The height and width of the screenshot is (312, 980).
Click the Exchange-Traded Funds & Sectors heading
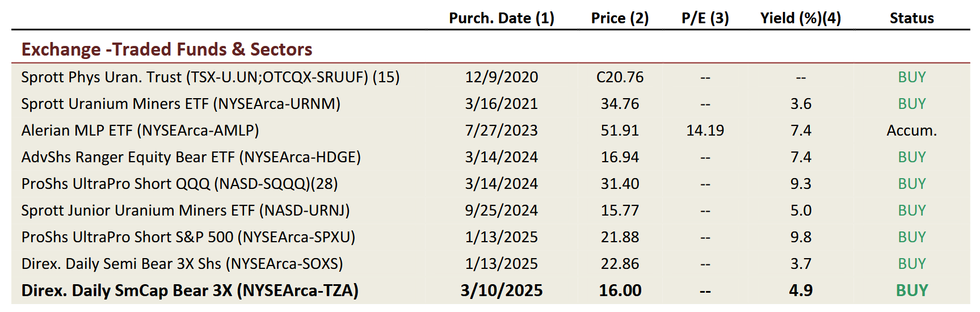[167, 49]
